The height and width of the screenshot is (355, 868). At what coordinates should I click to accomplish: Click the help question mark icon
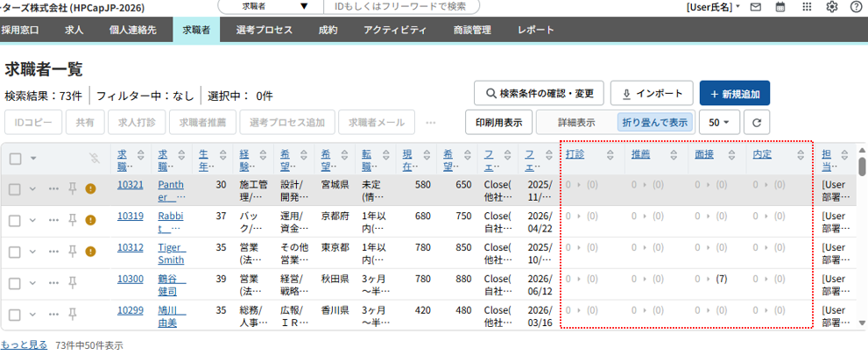(x=856, y=7)
